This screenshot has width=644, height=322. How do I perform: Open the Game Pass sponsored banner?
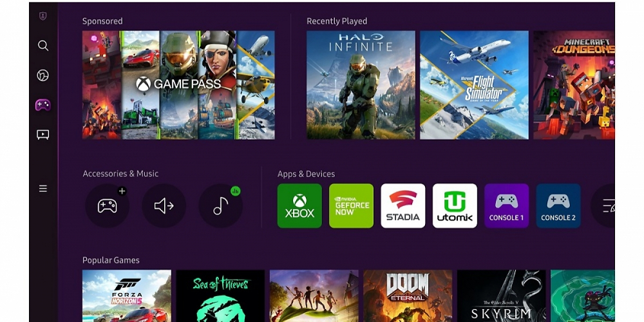point(178,85)
